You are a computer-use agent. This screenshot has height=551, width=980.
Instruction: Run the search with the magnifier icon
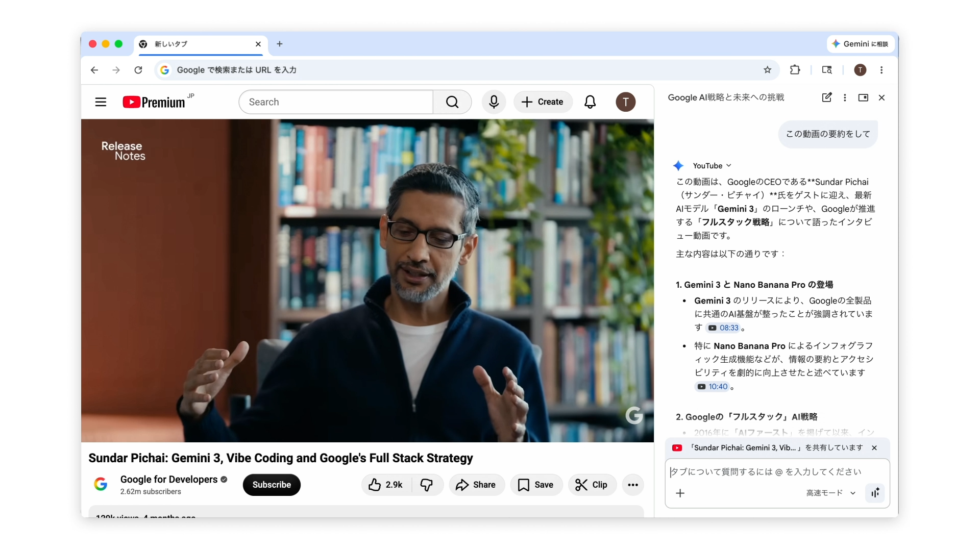click(x=452, y=102)
